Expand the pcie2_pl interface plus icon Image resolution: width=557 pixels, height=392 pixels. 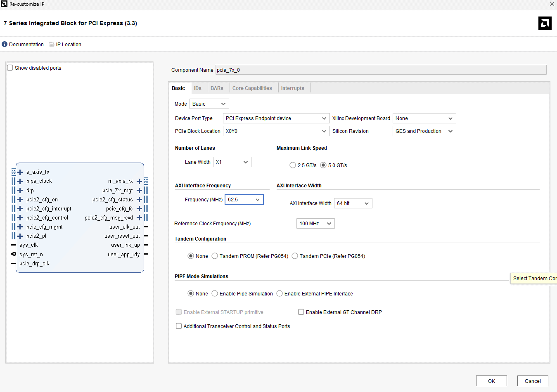click(x=20, y=236)
